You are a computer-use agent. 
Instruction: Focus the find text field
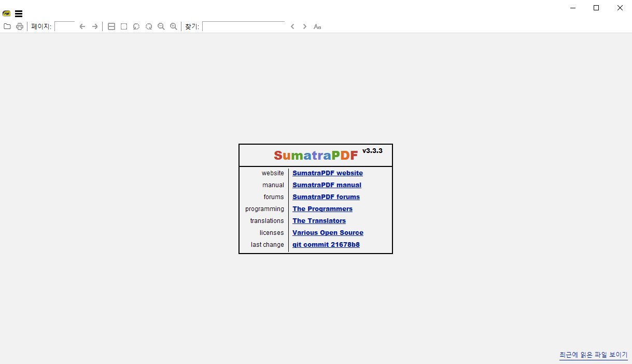[244, 26]
